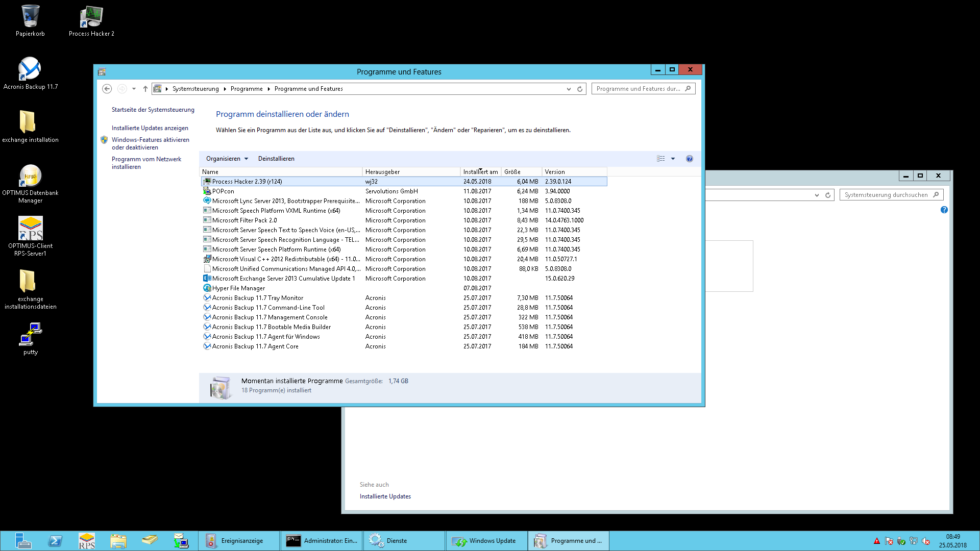Open the OPTIMUS Datenbank Manager icon
980x551 pixels.
coord(30,184)
